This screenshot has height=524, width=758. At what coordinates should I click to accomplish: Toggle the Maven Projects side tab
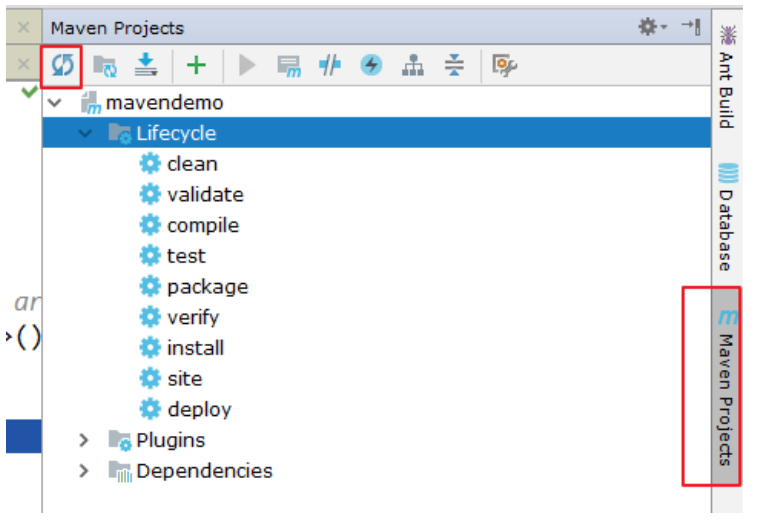pyautogui.click(x=727, y=387)
